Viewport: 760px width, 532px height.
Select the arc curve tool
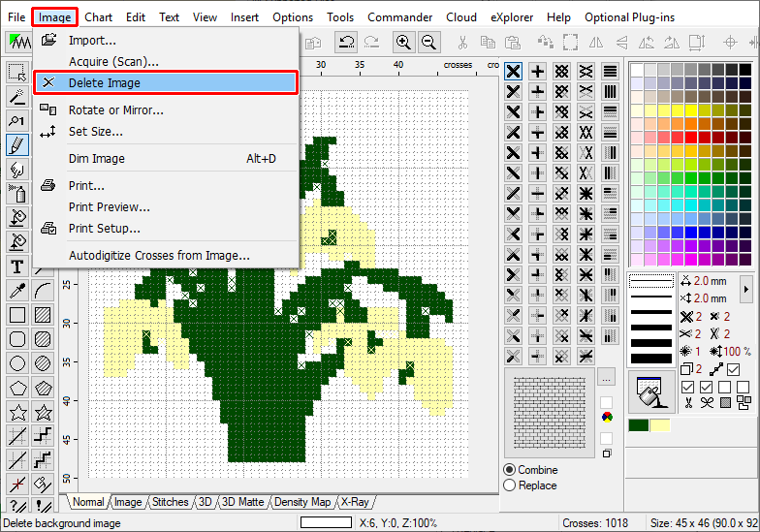coord(43,291)
